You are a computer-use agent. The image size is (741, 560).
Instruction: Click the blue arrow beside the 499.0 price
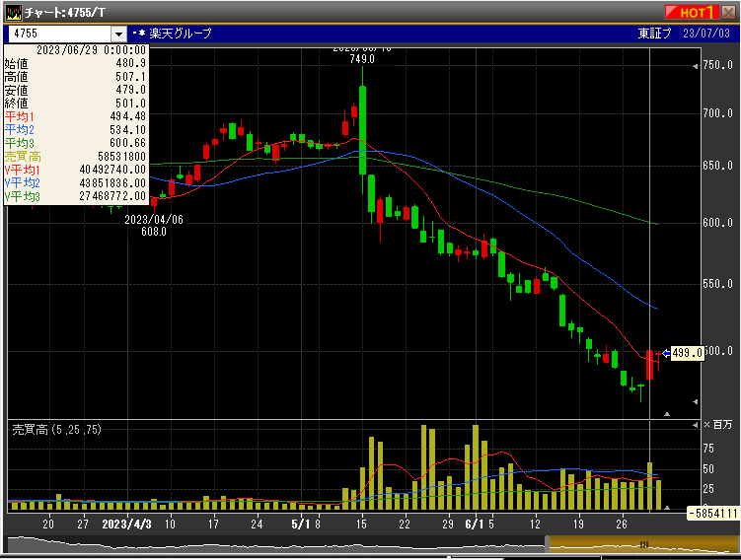point(666,353)
